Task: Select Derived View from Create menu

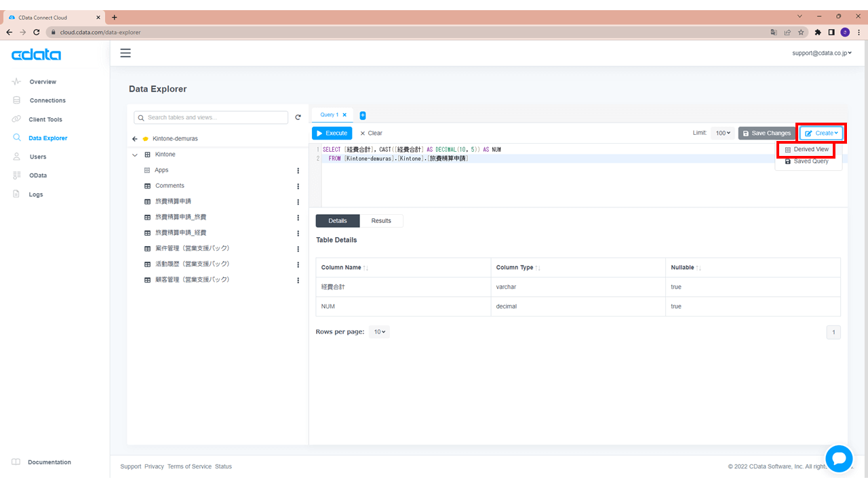Action: tap(806, 149)
